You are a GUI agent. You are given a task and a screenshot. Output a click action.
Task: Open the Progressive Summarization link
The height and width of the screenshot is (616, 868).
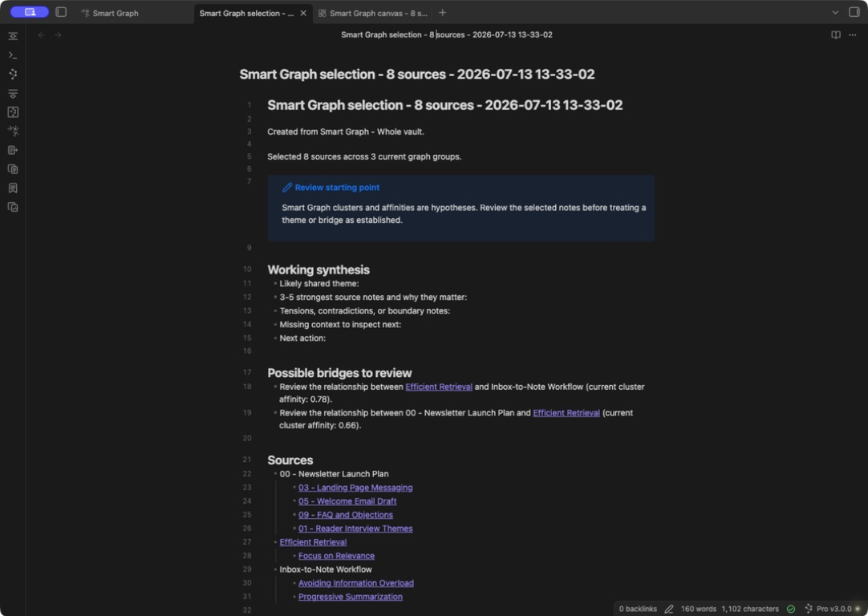tap(351, 597)
